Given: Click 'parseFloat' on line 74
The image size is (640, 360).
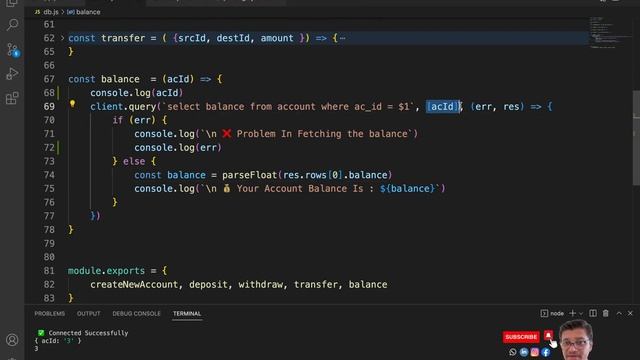Looking at the screenshot, I should point(250,175).
